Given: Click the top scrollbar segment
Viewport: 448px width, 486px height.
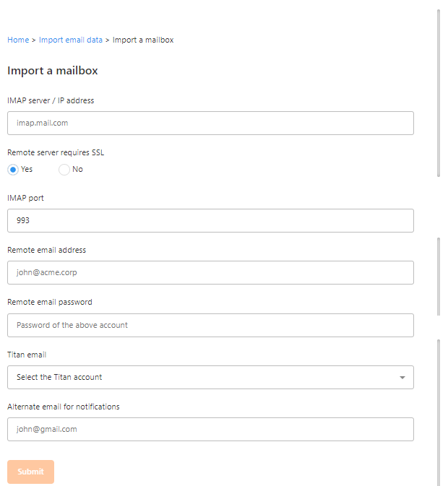Looking at the screenshot, I should coord(439,92).
